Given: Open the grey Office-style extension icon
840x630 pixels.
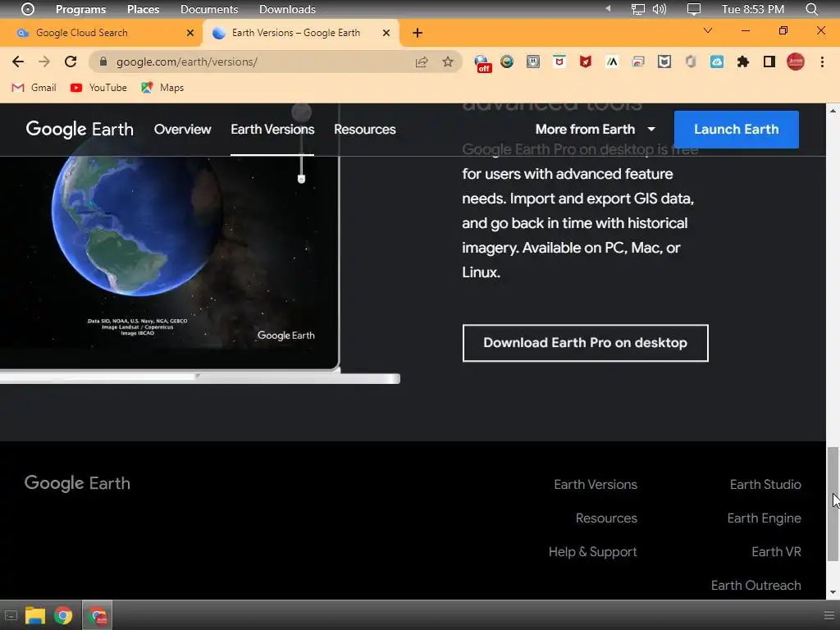Looking at the screenshot, I should pos(691,62).
